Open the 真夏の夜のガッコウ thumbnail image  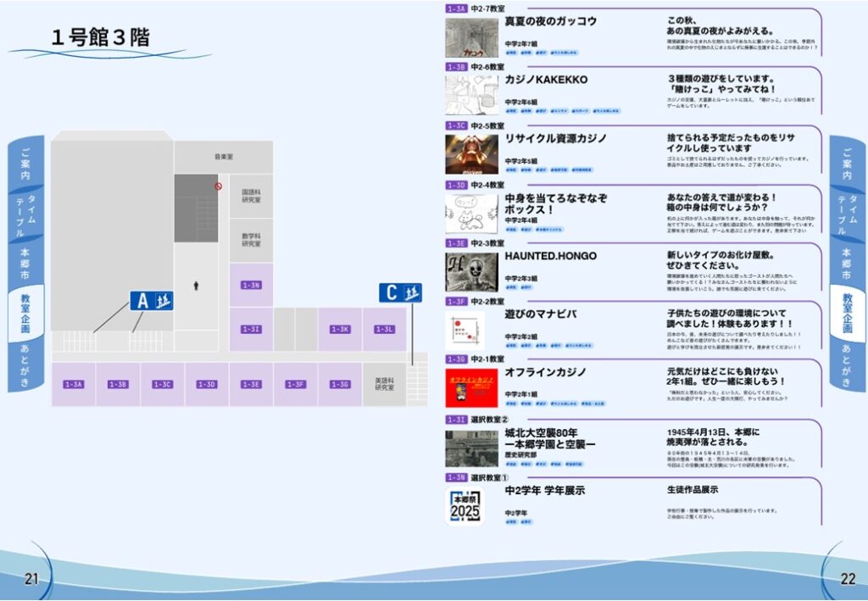click(472, 38)
